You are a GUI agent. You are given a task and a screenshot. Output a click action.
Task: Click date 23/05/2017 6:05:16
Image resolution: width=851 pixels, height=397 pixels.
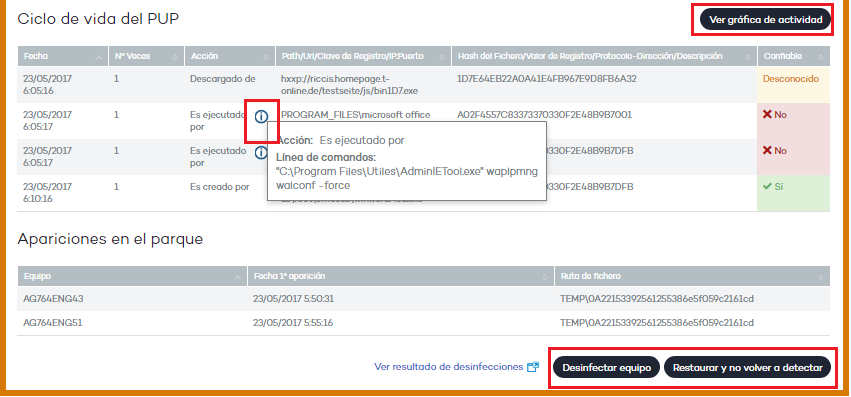47,85
